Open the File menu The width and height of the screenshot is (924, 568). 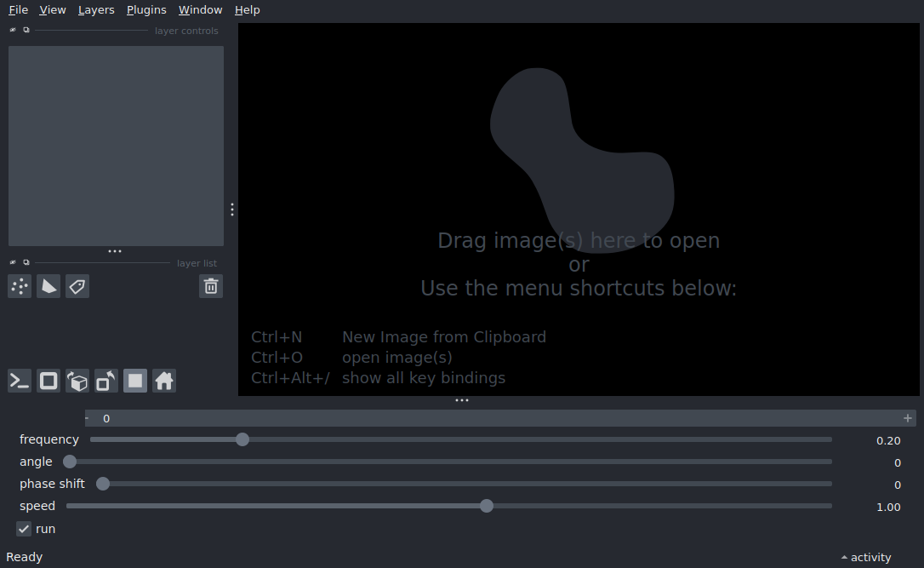click(x=18, y=10)
